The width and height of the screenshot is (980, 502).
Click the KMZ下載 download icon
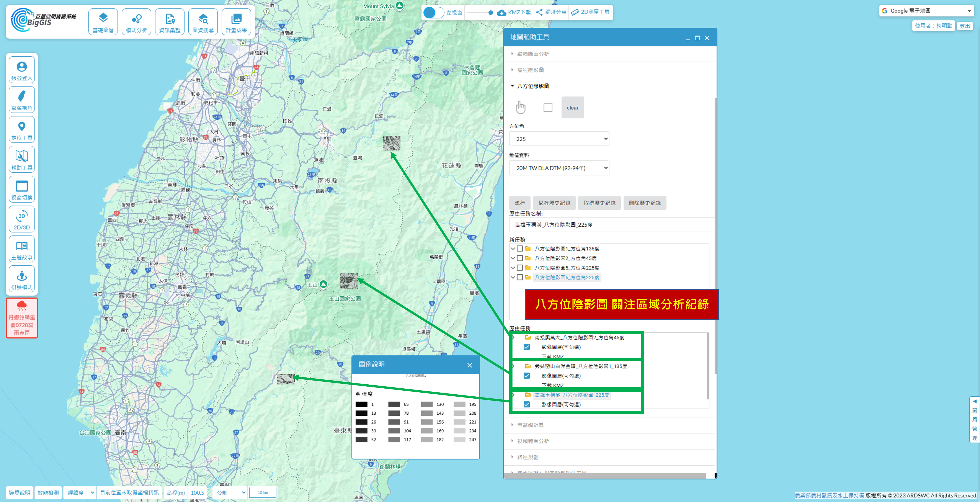point(502,12)
